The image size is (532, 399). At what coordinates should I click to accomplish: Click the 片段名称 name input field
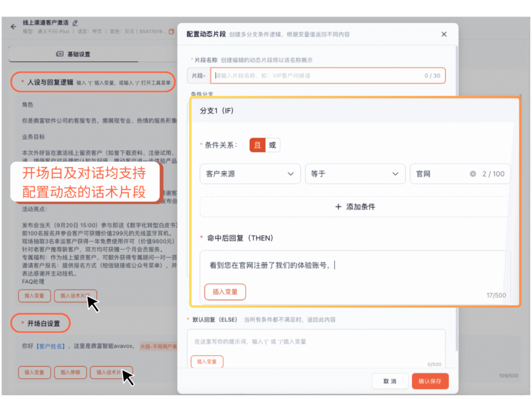tap(317, 76)
